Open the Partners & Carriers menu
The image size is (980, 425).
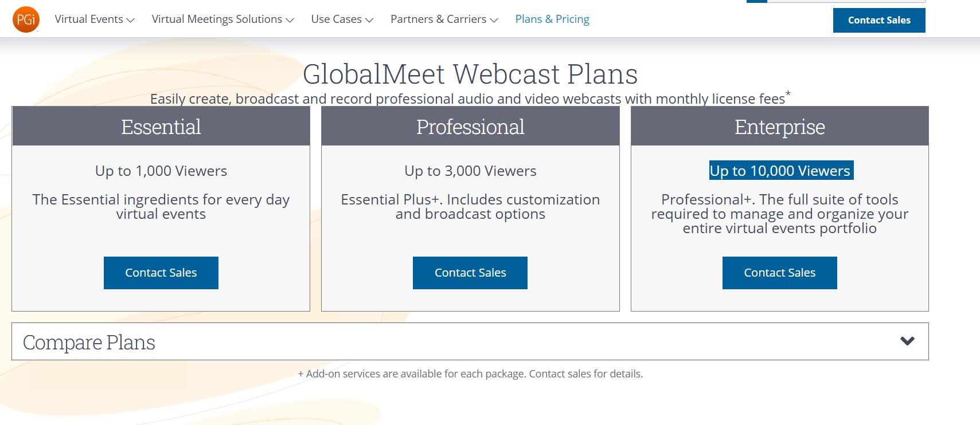click(x=444, y=19)
